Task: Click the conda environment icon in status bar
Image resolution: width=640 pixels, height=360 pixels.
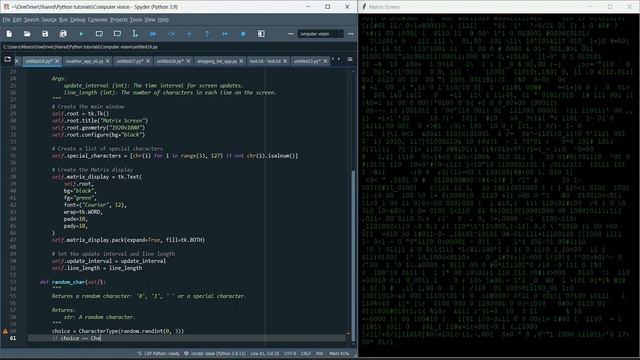Action: coord(186,353)
